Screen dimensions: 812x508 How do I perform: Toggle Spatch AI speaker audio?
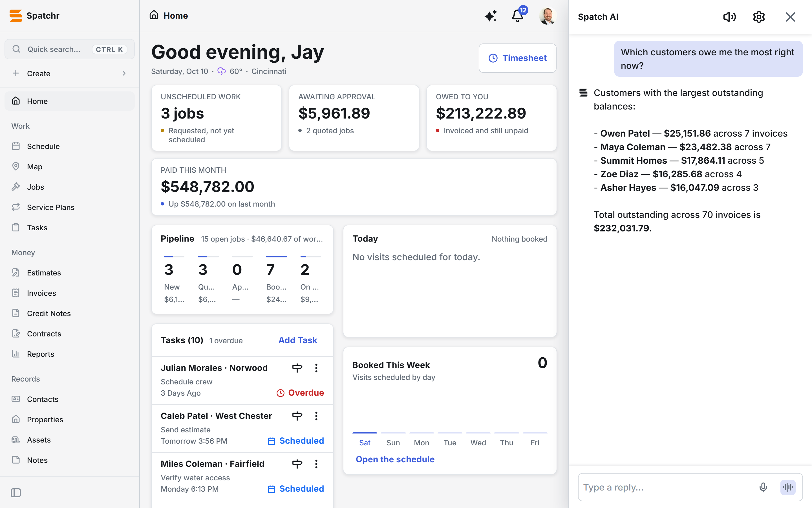[x=729, y=17]
